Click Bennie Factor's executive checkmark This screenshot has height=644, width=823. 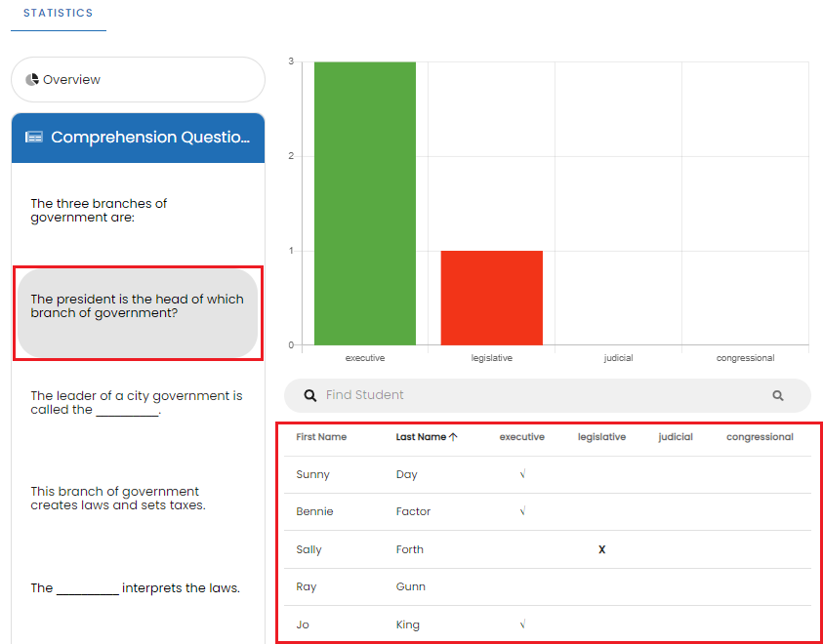pyautogui.click(x=522, y=510)
